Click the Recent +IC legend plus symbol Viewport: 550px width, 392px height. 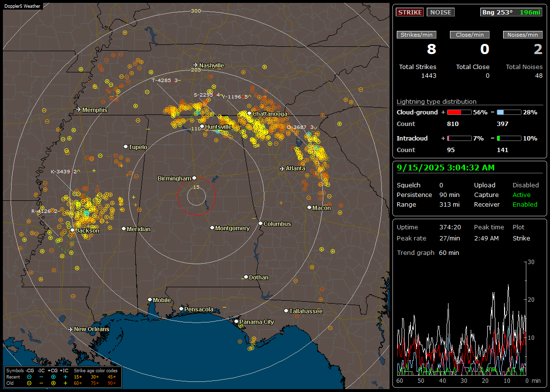(x=65, y=377)
